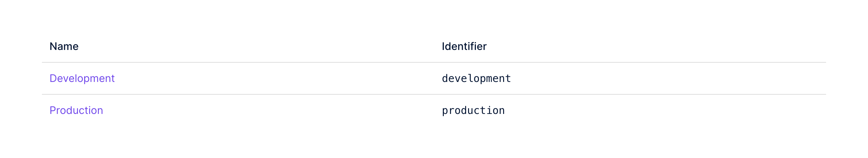Click the development identifier code text
Viewport: 868px width, 158px height.
click(x=476, y=78)
